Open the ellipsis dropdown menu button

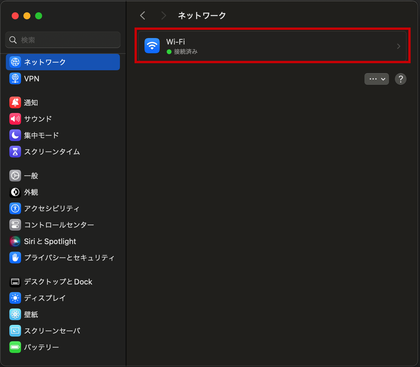tap(376, 79)
